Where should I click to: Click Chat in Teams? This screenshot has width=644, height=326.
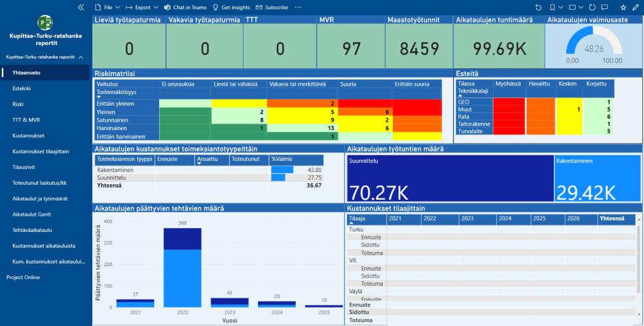185,7
